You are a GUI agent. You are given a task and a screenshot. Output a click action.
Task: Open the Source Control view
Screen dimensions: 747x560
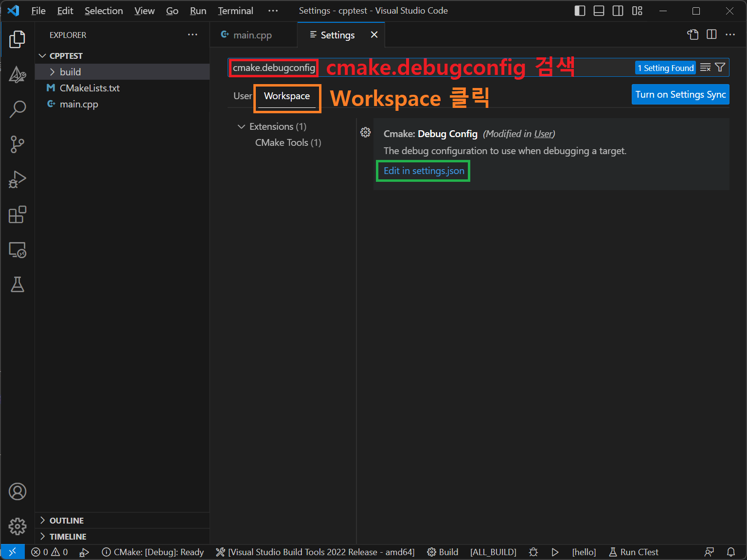pos(18,144)
